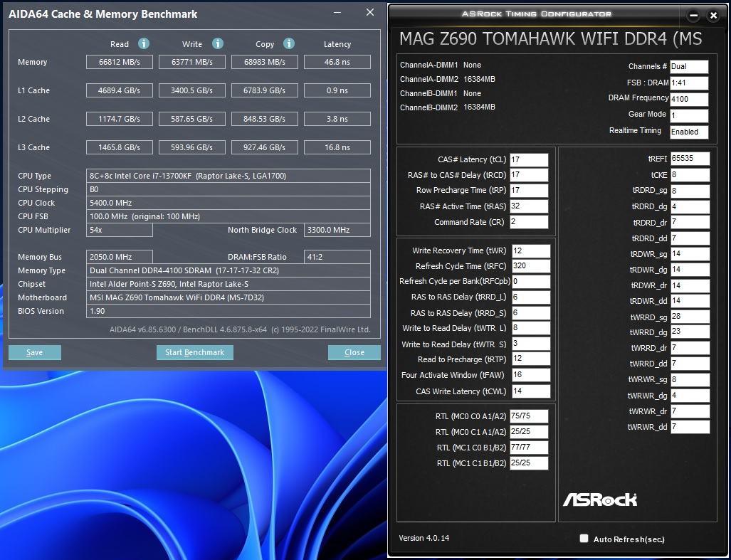Click the tRDRD_dg field
Image resolution: width=731 pixels, height=560 pixels.
tap(690, 207)
